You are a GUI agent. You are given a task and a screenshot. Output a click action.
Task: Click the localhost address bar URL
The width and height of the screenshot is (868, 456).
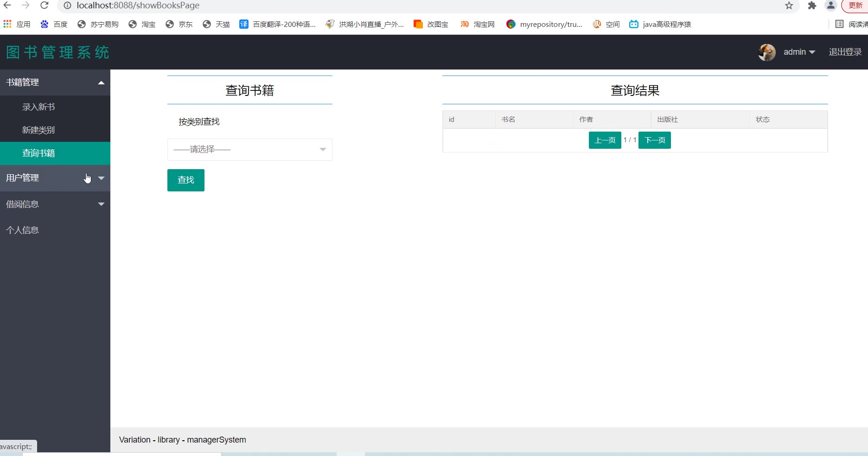tap(138, 6)
